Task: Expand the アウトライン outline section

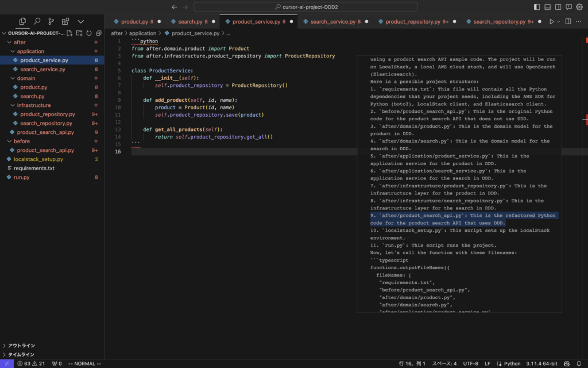Action: click(52, 346)
